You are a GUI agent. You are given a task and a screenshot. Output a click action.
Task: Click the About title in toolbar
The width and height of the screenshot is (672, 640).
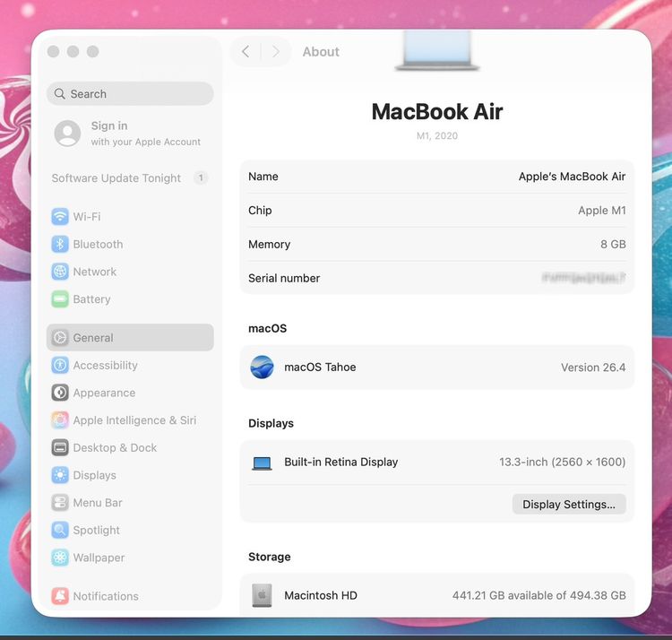[321, 52]
